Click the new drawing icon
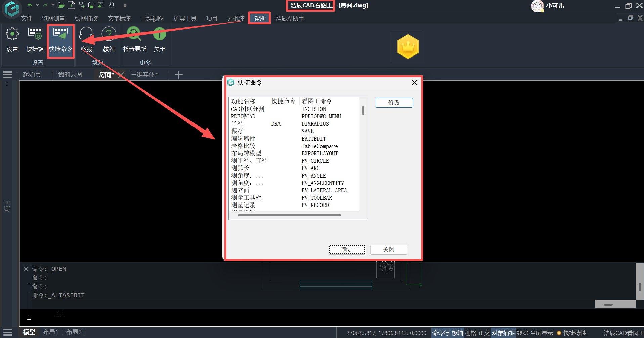 coord(71,5)
